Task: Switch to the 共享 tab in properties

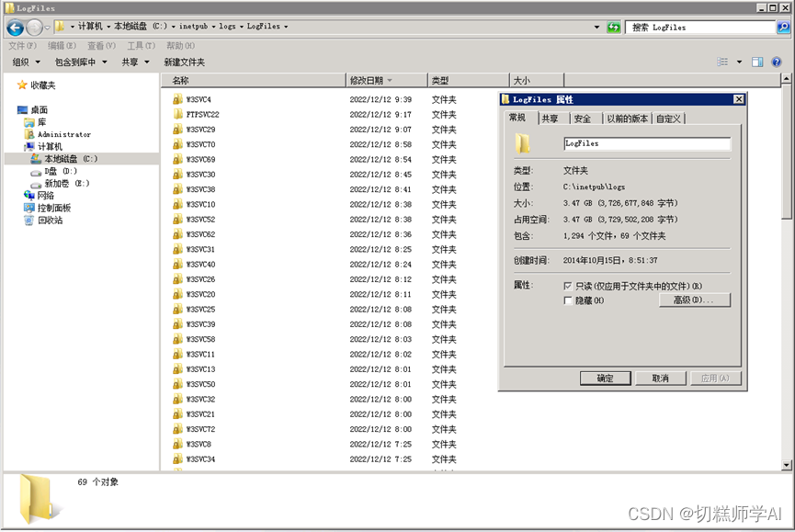Action: point(551,119)
